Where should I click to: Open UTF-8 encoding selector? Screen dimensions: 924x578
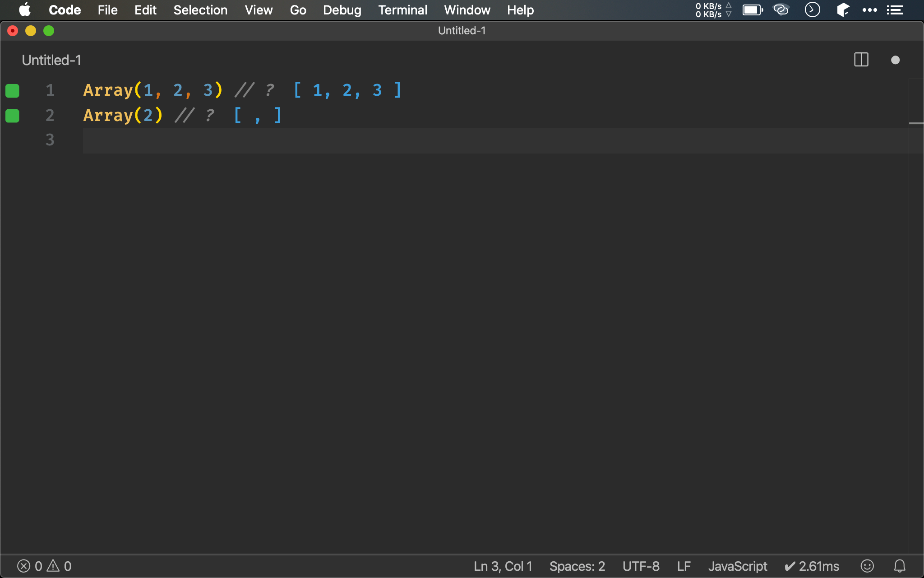point(641,566)
